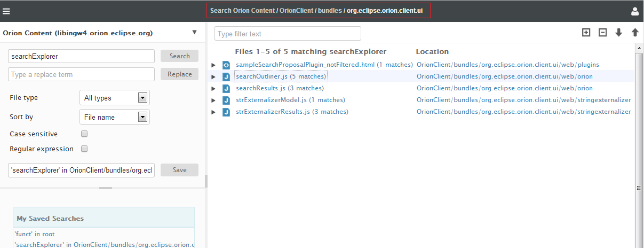Open location link of strExternalizerModel.js
The width and height of the screenshot is (644, 248).
(524, 100)
